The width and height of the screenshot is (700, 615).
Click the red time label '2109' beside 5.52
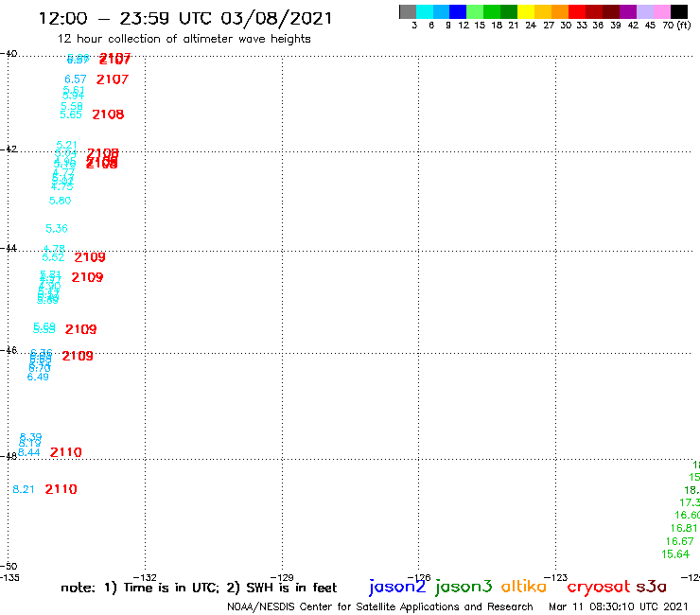(90, 257)
